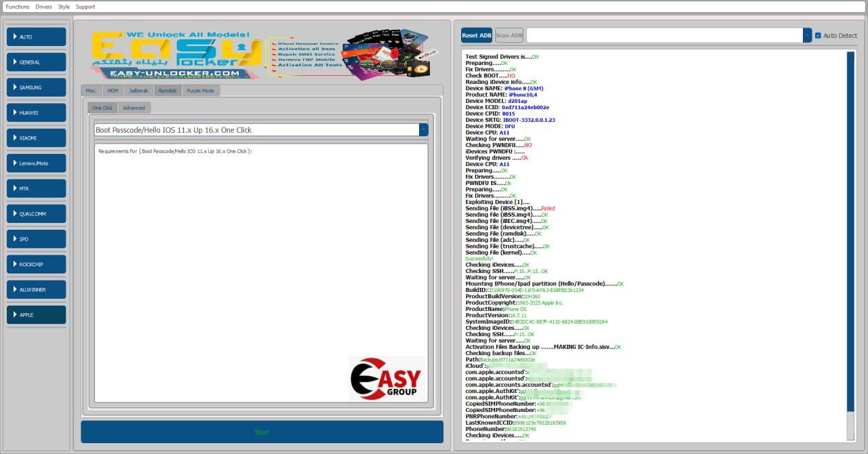Click the 'Sending File (devicetree)' line

508,228
